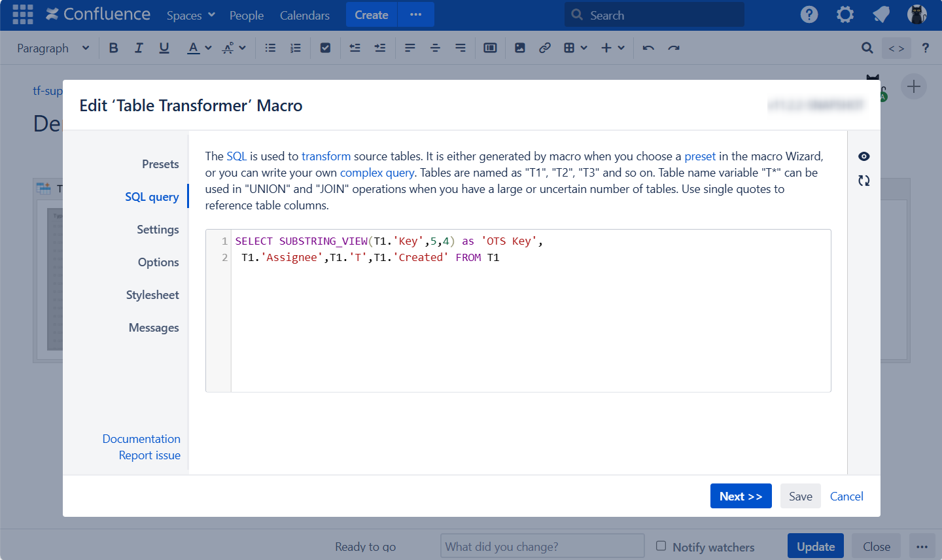Enable the Notify watchers checkbox
This screenshot has width=942, height=560.
pos(661,546)
